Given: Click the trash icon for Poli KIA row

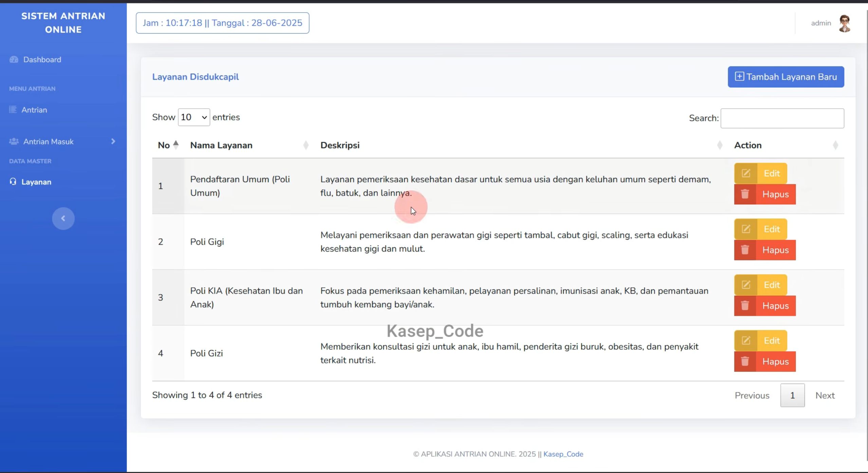Looking at the screenshot, I should point(745,306).
